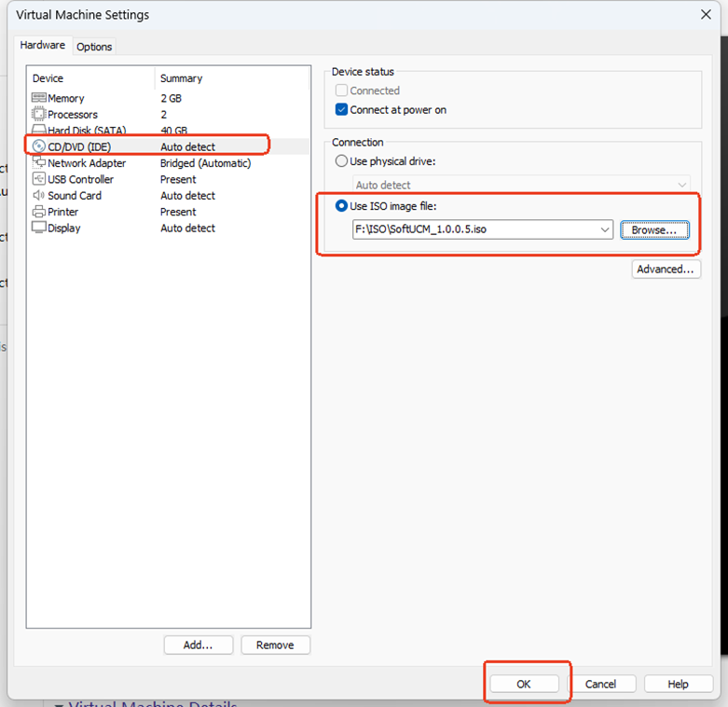Select Use physical drive option
The image size is (728, 707).
point(341,161)
